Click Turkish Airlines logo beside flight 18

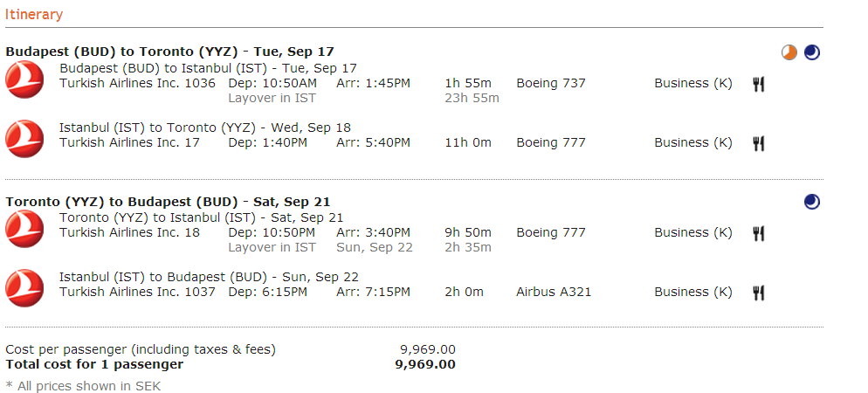[x=24, y=229]
